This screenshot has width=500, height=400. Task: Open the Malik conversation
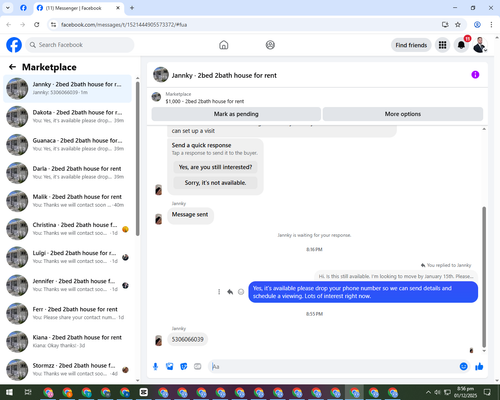(x=67, y=201)
